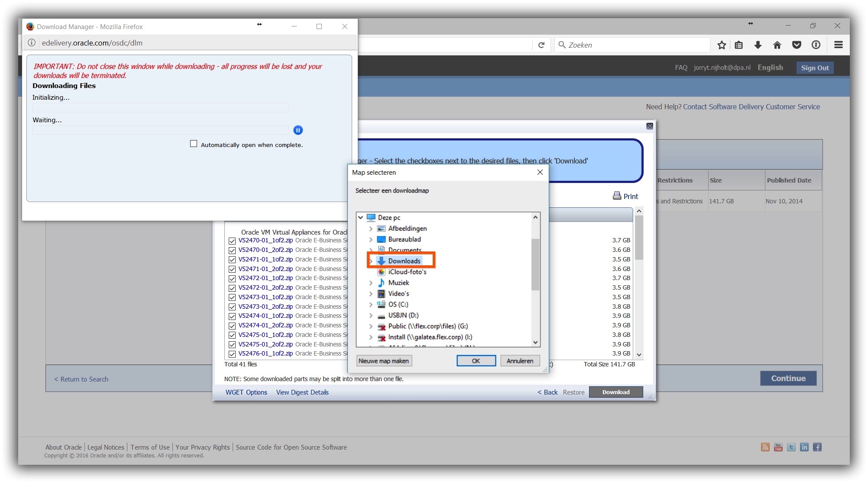Click the Zoeken search field
The image size is (868, 483).
632,45
